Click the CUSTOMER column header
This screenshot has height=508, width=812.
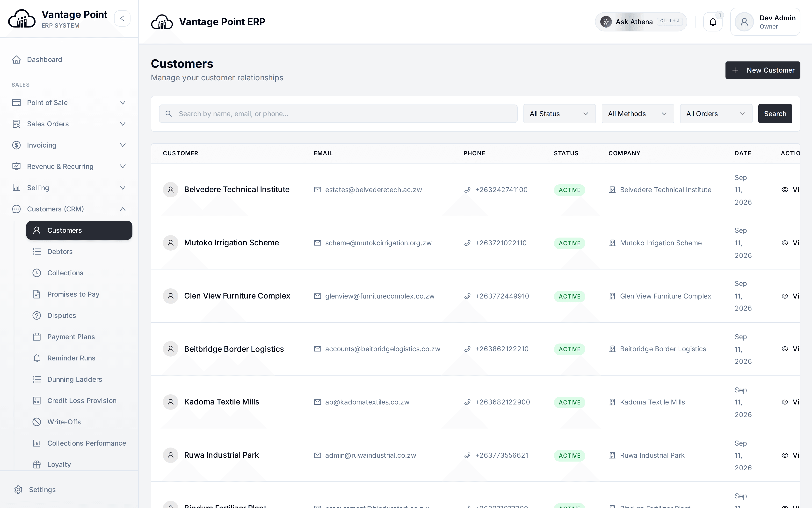click(181, 154)
